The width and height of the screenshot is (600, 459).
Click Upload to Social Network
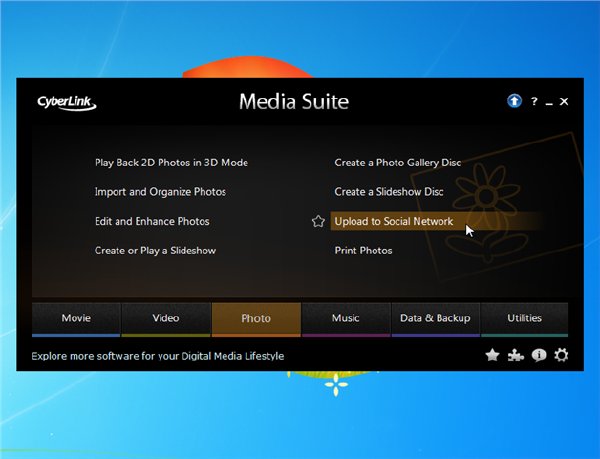[436, 221]
